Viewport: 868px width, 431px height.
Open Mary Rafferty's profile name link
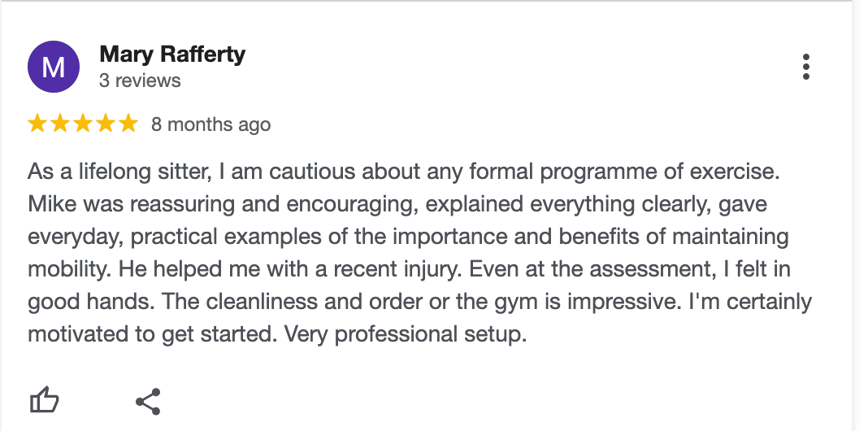(172, 54)
